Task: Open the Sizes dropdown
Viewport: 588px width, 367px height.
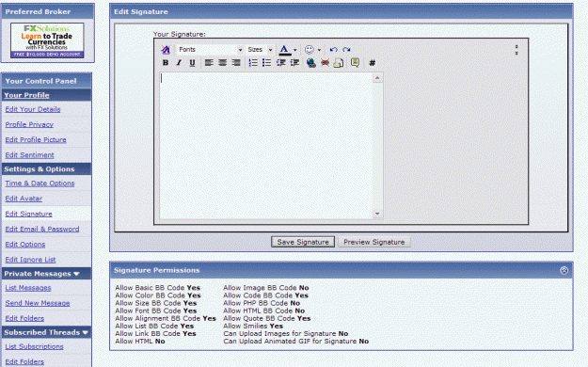Action: tap(260, 50)
